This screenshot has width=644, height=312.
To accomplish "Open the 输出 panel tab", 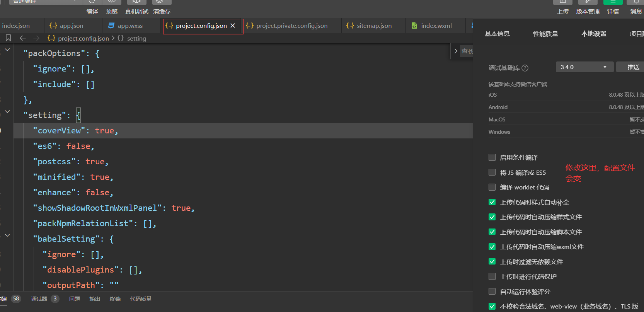I will (x=95, y=299).
